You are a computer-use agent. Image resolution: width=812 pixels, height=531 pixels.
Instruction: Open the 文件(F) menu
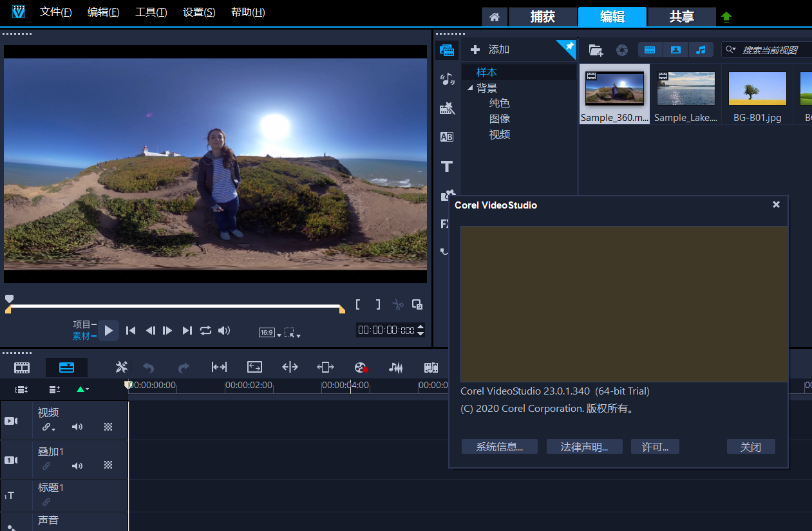coord(55,12)
